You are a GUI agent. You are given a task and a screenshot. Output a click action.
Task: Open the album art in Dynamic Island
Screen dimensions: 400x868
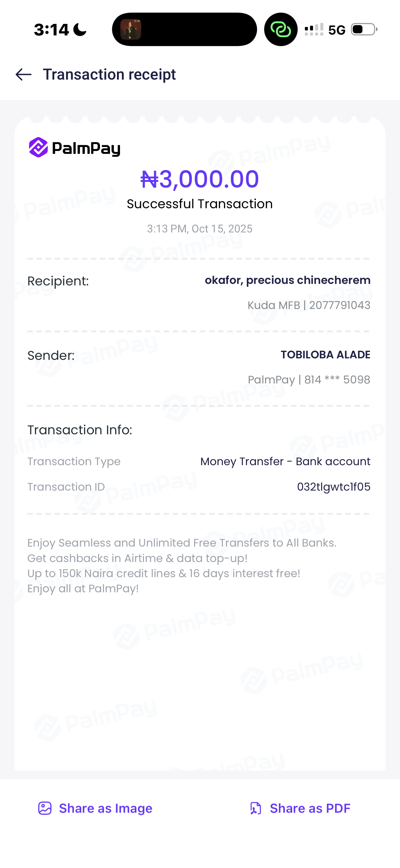[x=131, y=29]
